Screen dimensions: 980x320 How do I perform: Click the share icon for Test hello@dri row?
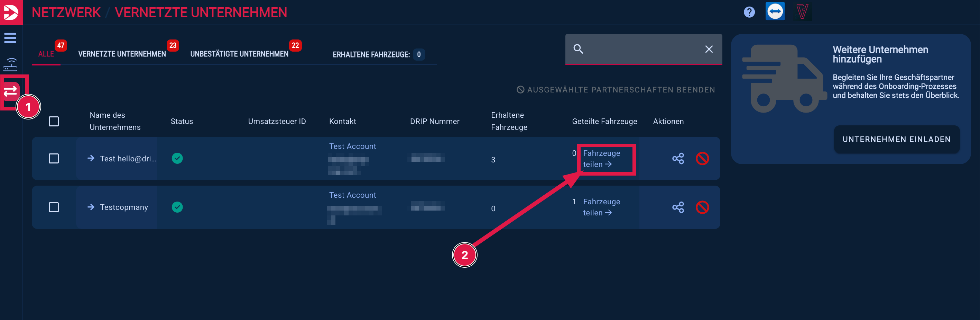click(x=677, y=159)
